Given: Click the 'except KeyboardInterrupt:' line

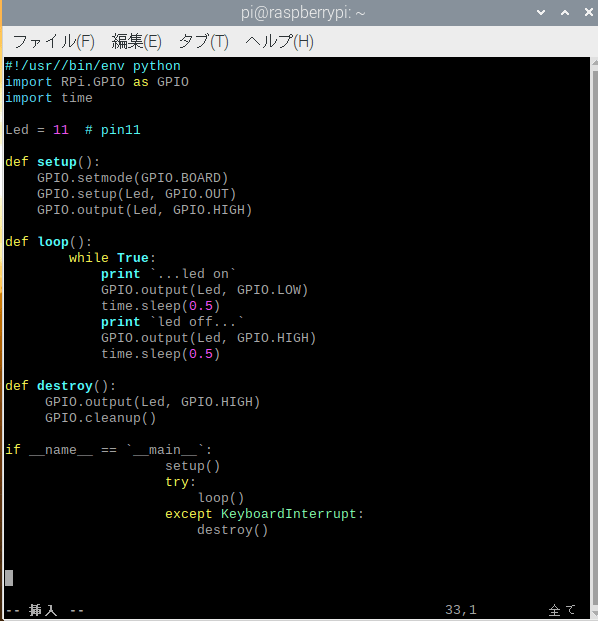Looking at the screenshot, I should click(x=264, y=514).
